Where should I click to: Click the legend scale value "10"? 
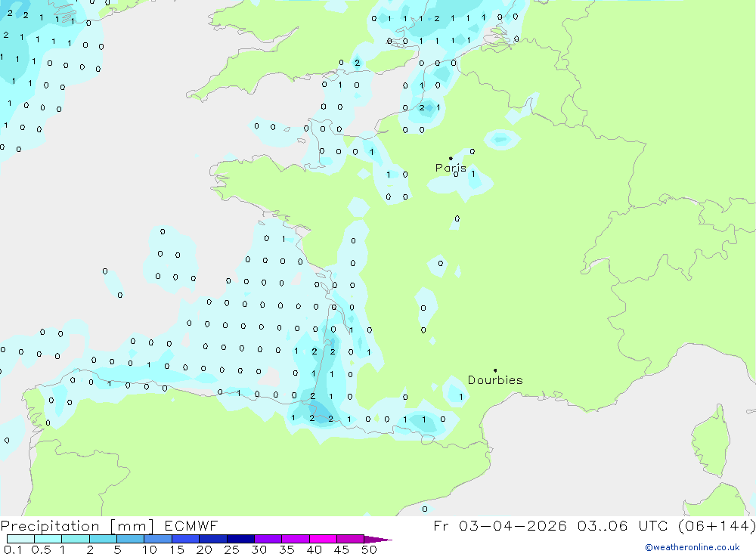[150, 549]
